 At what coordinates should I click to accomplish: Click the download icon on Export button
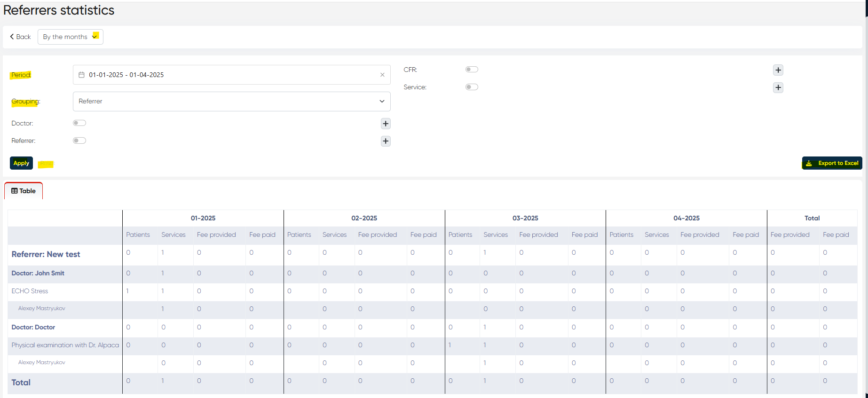pos(809,164)
